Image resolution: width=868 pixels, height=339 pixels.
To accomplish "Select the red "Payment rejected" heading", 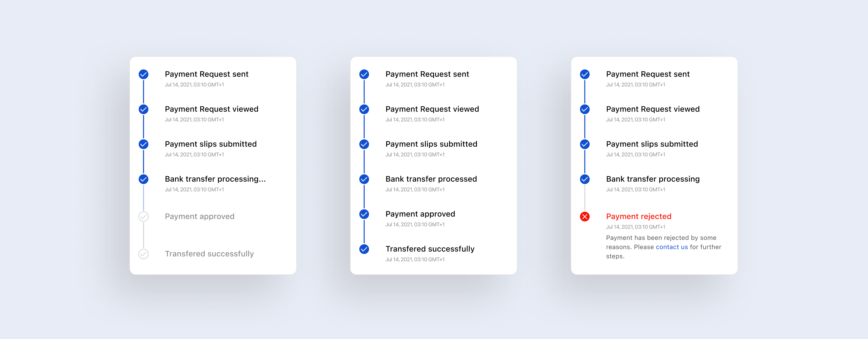I will (x=639, y=216).
